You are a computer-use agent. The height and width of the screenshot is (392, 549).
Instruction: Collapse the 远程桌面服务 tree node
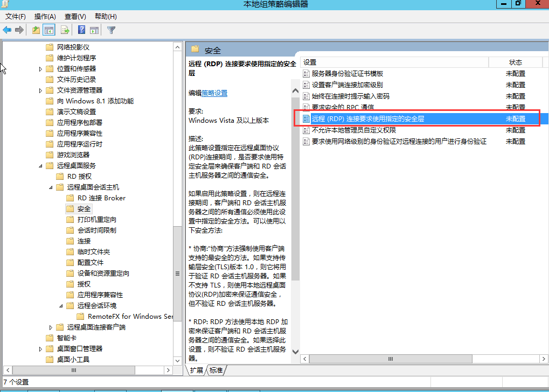(x=41, y=165)
